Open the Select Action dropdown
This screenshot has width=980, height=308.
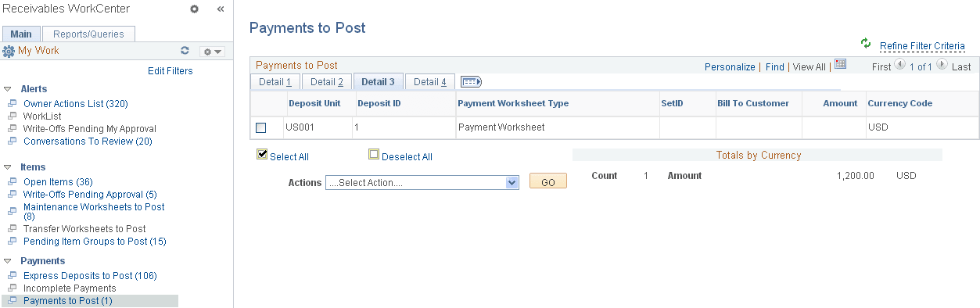point(422,182)
